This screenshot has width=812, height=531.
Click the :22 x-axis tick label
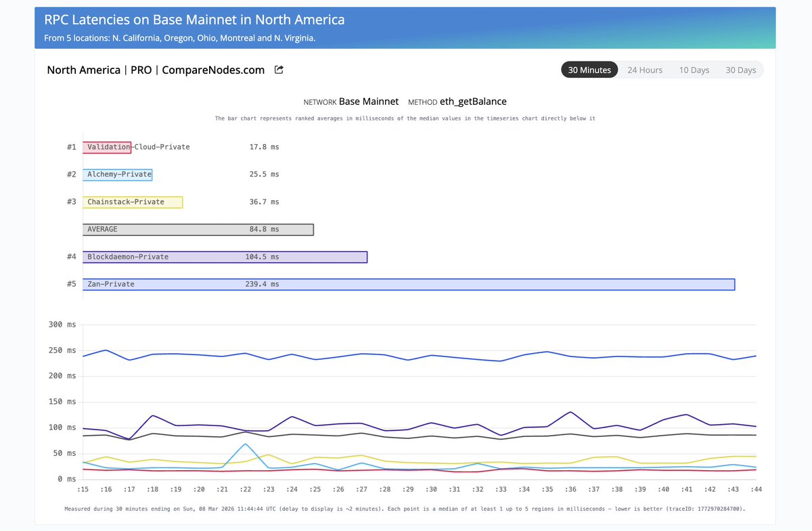coord(246,489)
